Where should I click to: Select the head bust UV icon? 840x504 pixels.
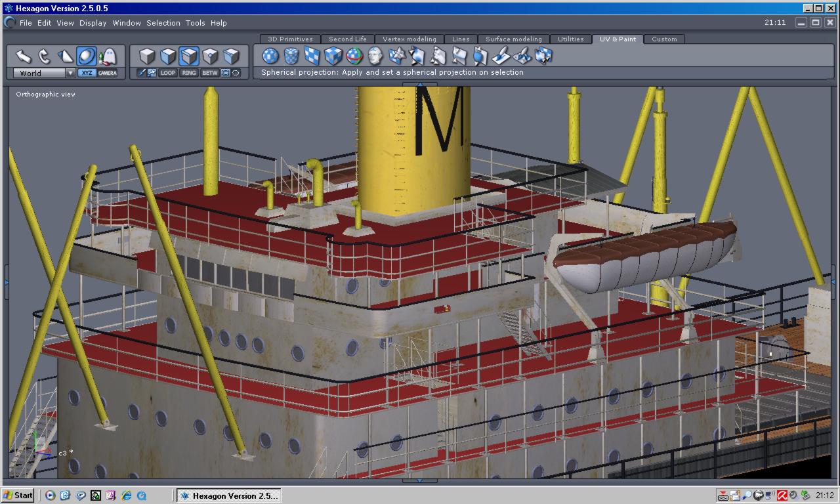click(375, 56)
